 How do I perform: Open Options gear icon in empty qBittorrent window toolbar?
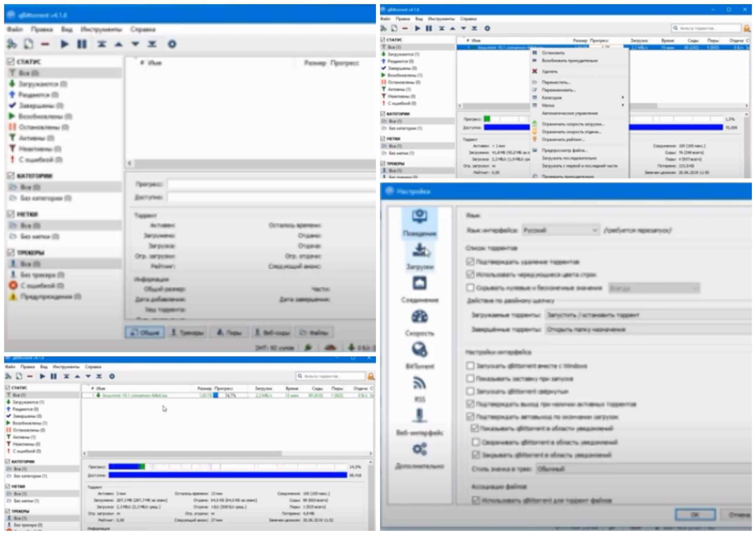click(172, 44)
